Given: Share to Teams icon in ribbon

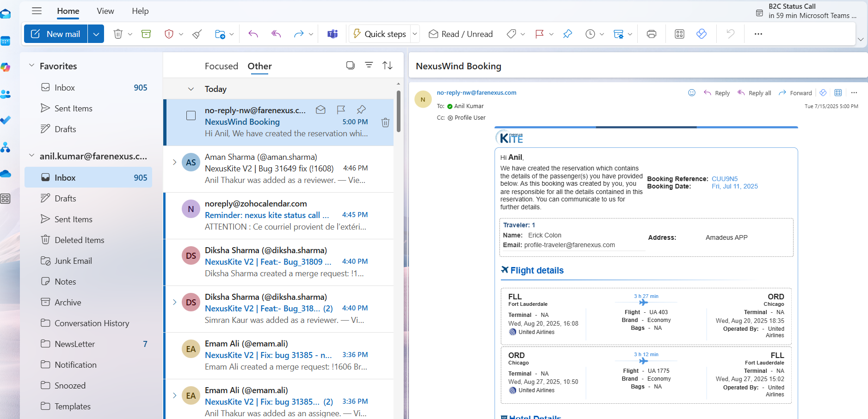Looking at the screenshot, I should pos(332,34).
